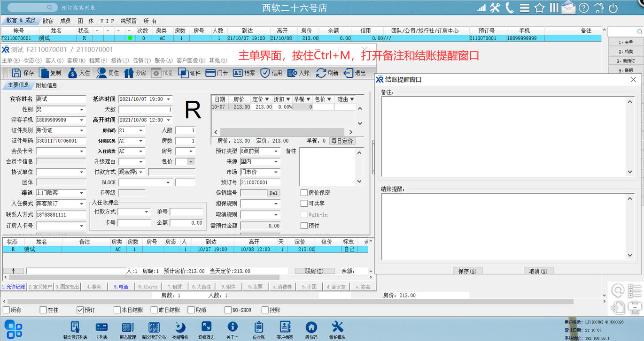Click the wrench-and-screwdriver tools icon in the title bar
This screenshot has width=644, height=341.
[495, 8]
